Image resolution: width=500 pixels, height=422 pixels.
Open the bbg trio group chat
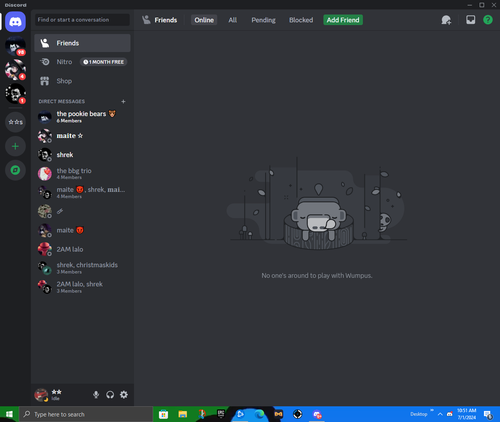pos(82,174)
